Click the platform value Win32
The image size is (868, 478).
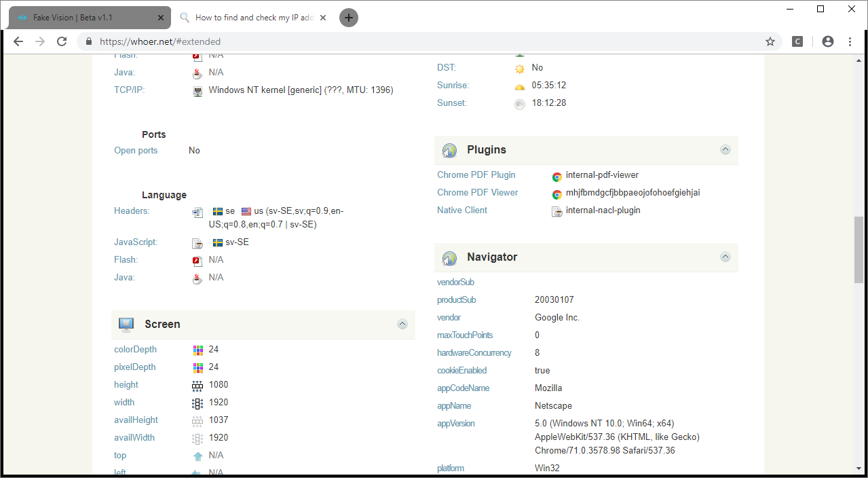point(547,468)
